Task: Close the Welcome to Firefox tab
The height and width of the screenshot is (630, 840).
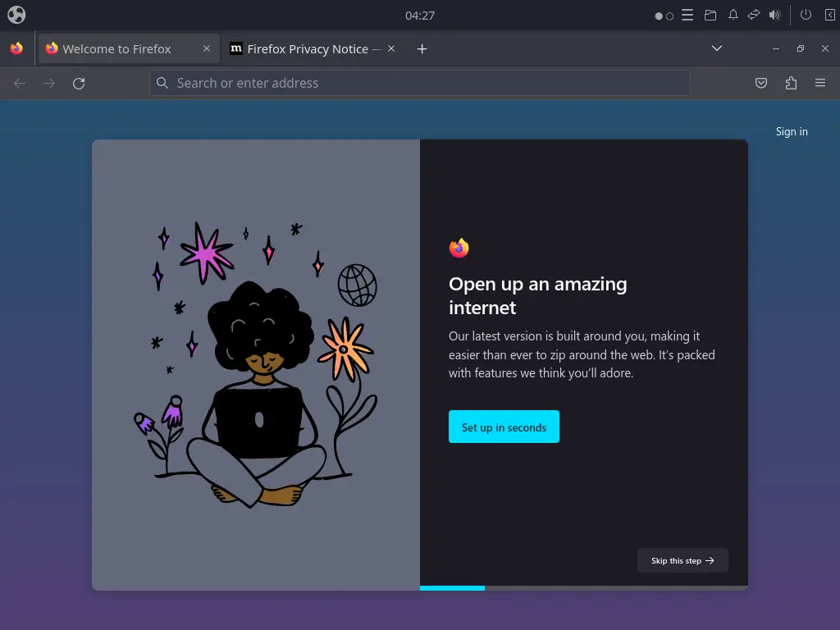Action: (206, 48)
